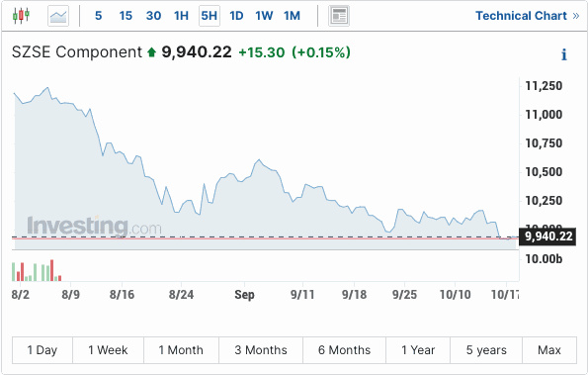Choose the 1H interval
588x375 pixels.
point(181,16)
